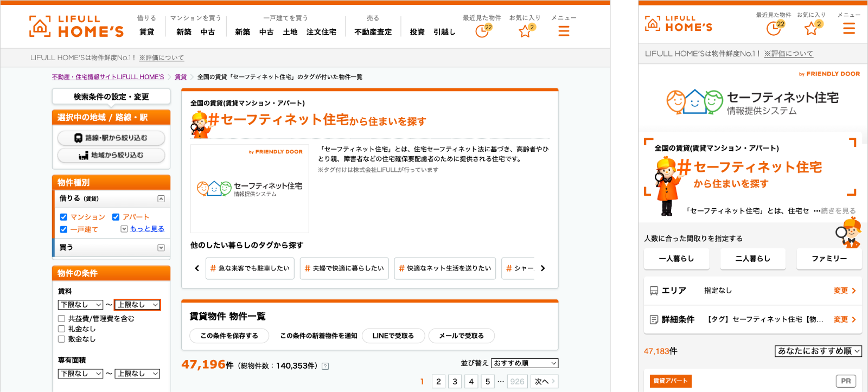The width and height of the screenshot is (868, 392).
Task: Open the hamburger menu in the mobile view
Action: (849, 28)
